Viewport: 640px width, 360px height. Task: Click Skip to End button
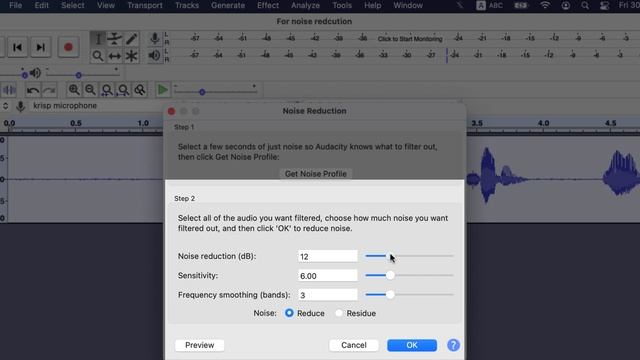pyautogui.click(x=40, y=47)
